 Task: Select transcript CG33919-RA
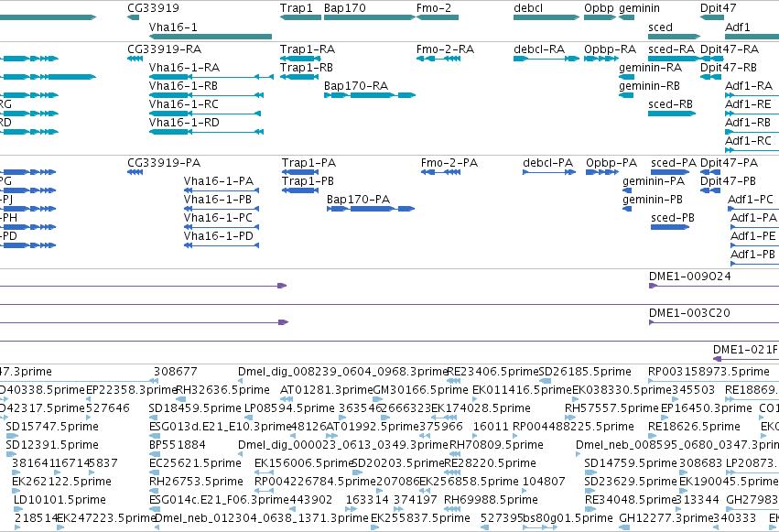[x=135, y=59]
